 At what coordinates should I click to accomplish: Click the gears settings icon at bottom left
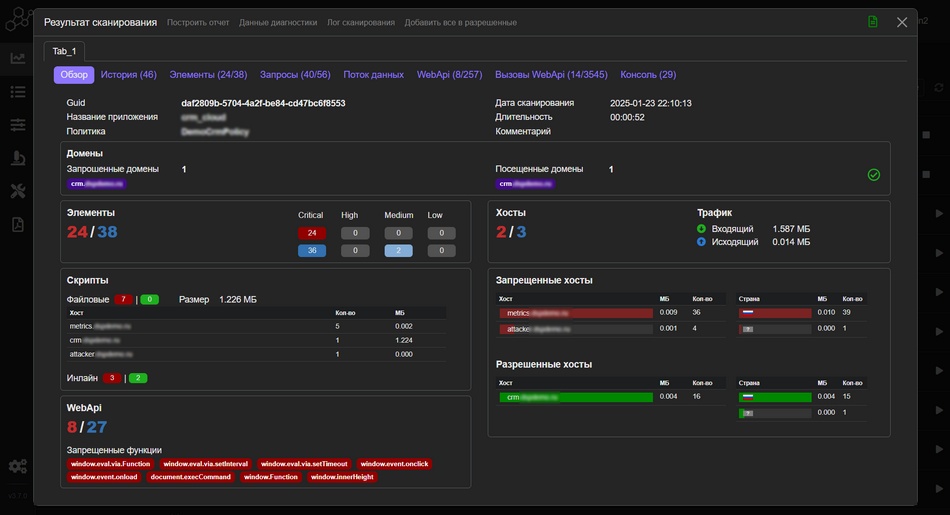18,466
